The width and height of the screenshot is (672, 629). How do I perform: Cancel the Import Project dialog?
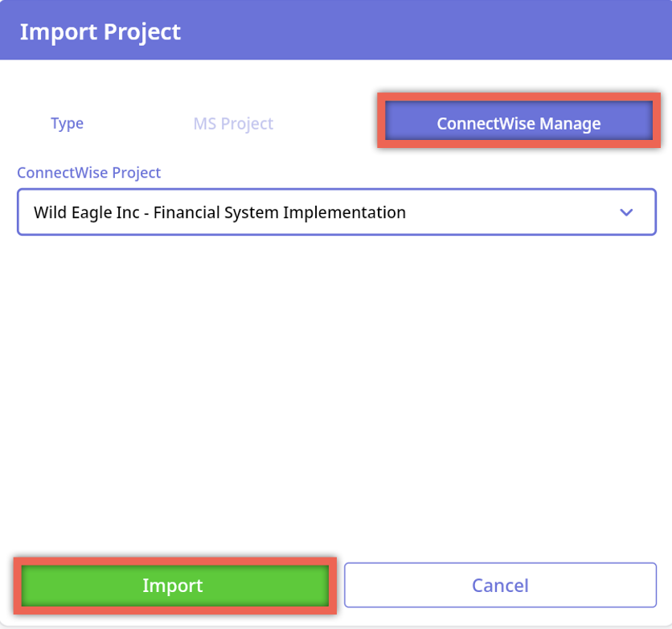[x=500, y=586]
